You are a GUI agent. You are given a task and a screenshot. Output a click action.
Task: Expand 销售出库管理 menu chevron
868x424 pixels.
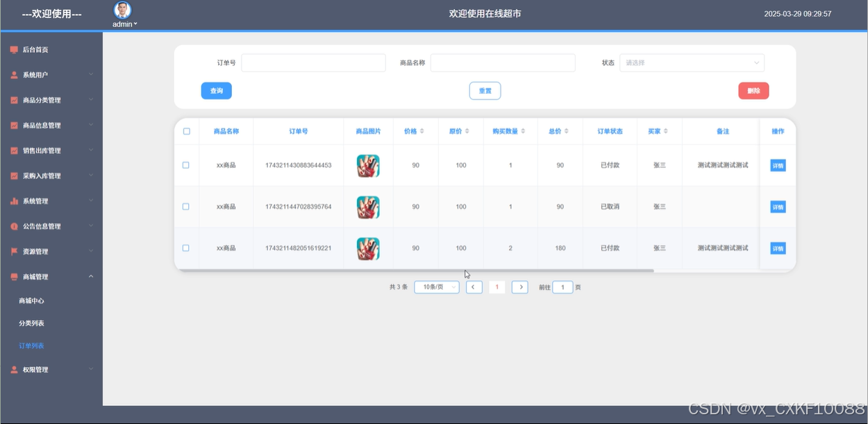coord(91,150)
